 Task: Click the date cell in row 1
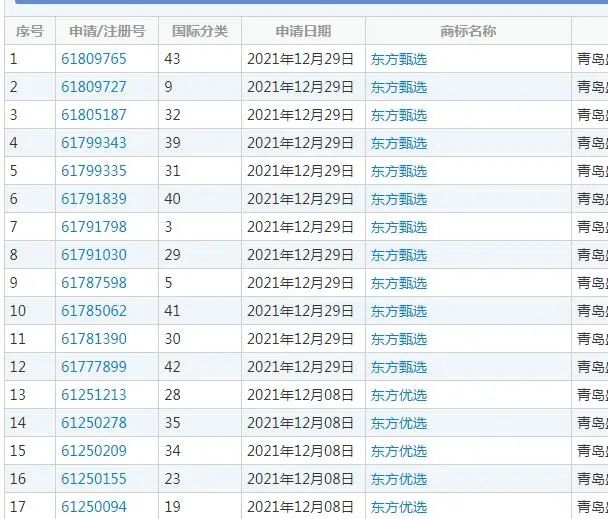303,59
